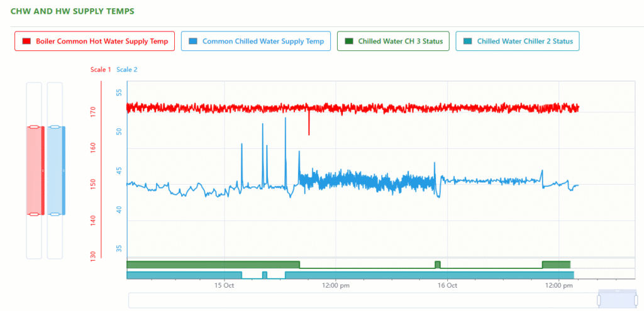The image size is (644, 311).
Task: Click right handle of the time range scrollbar
Action: [635, 300]
